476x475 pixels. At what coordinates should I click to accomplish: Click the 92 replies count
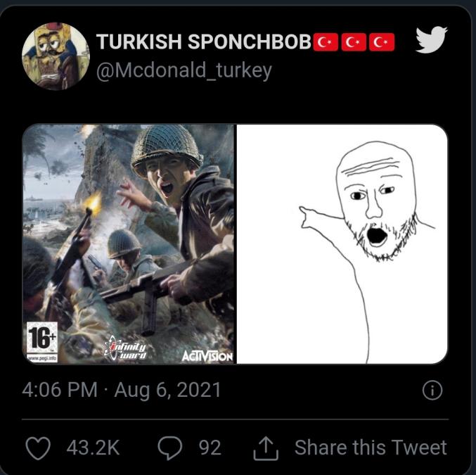pyautogui.click(x=209, y=448)
